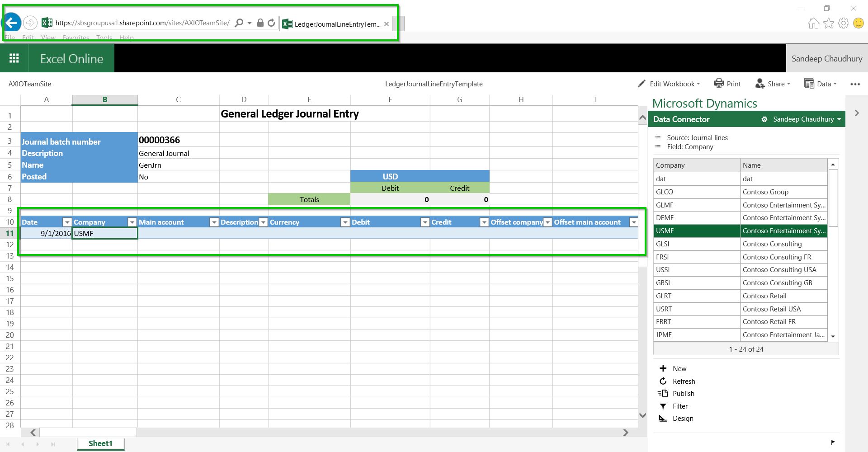The width and height of the screenshot is (868, 452).
Task: Click the AXIOTeamSite link
Action: tap(30, 84)
